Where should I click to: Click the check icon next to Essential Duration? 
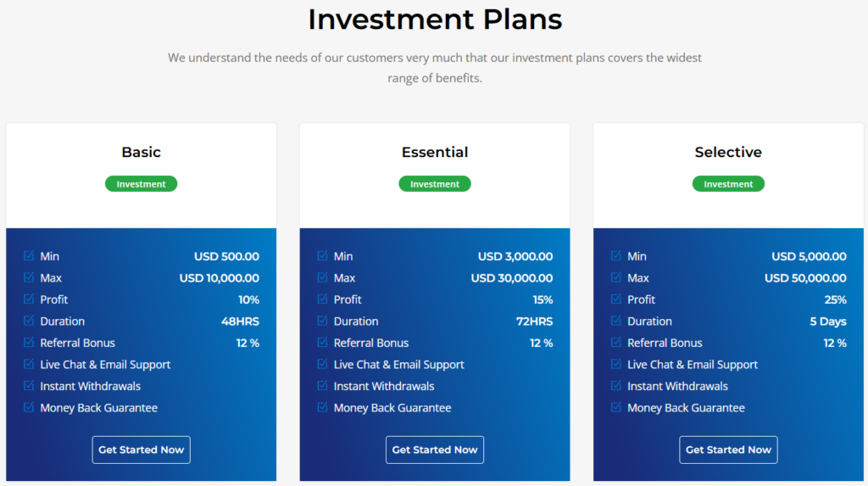(x=322, y=321)
